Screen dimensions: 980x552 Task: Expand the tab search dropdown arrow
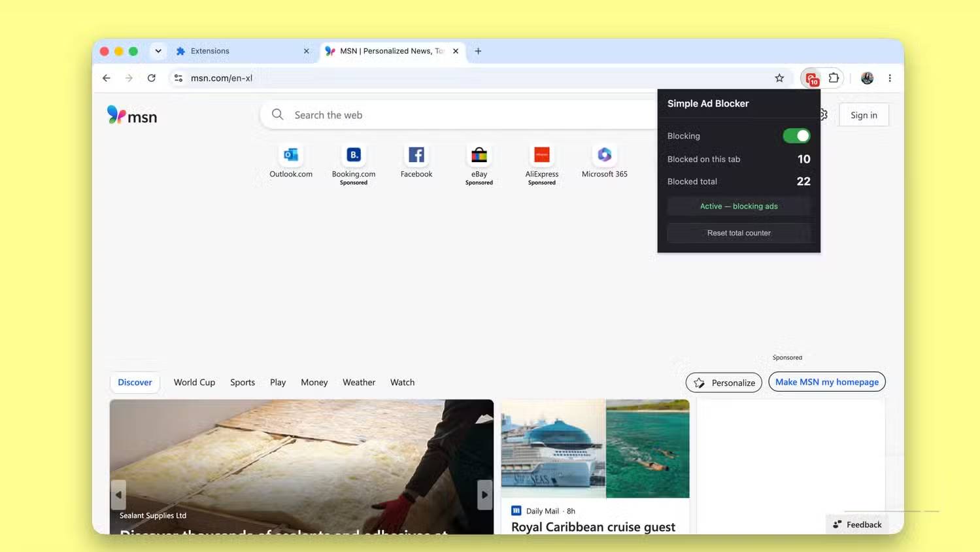[x=158, y=51]
